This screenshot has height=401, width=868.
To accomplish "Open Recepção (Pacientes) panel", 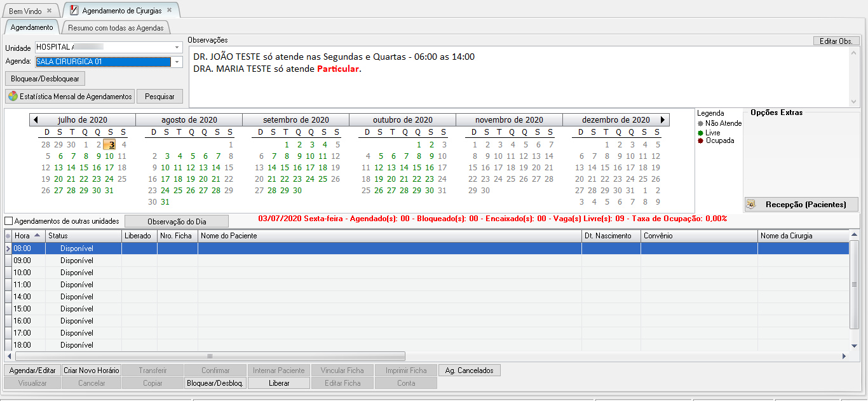I will (x=801, y=205).
